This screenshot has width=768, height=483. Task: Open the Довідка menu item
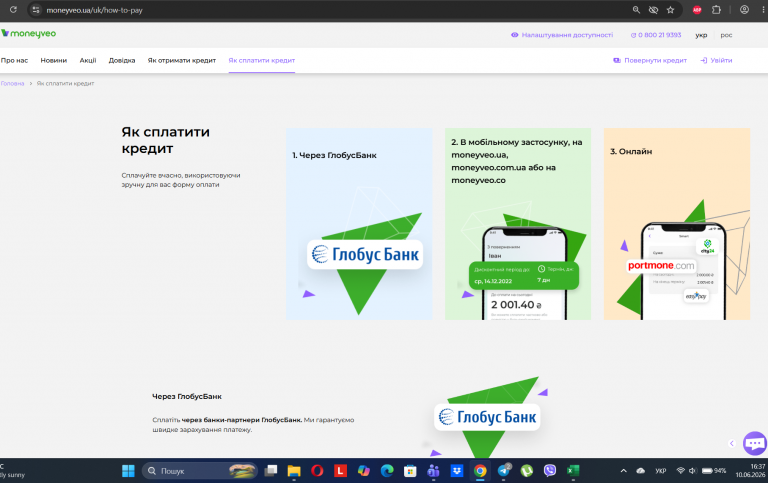point(122,60)
